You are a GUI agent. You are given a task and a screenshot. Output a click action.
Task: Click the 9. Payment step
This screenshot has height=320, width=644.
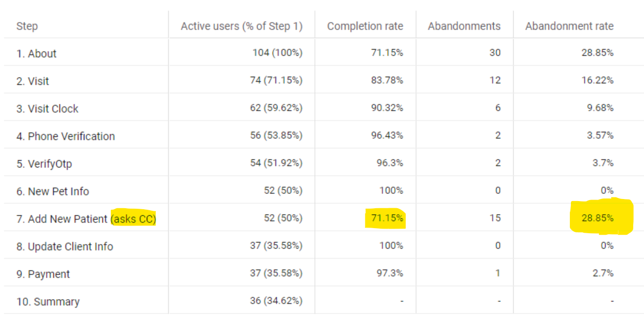tap(43, 274)
